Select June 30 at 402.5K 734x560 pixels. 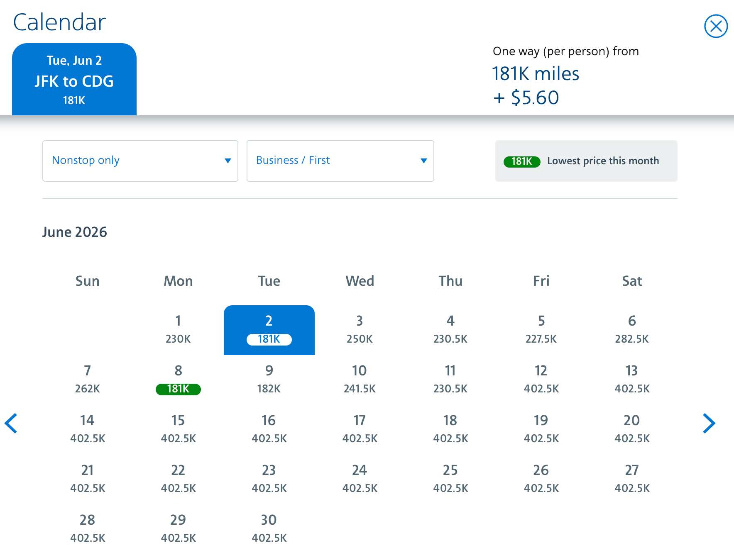(x=269, y=528)
